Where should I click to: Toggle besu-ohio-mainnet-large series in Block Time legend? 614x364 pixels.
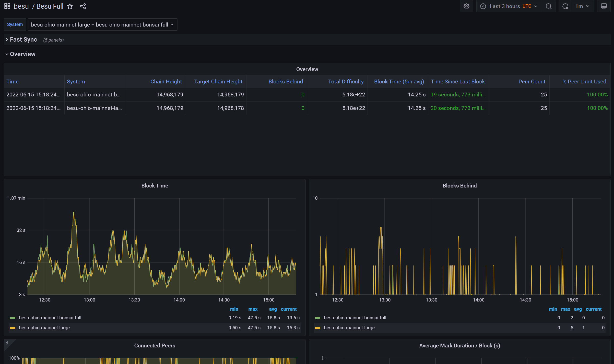44,328
